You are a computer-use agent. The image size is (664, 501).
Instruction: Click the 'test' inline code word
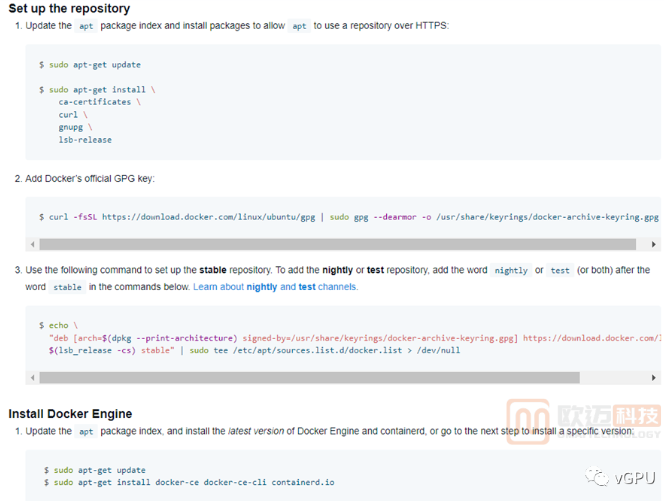[560, 271]
